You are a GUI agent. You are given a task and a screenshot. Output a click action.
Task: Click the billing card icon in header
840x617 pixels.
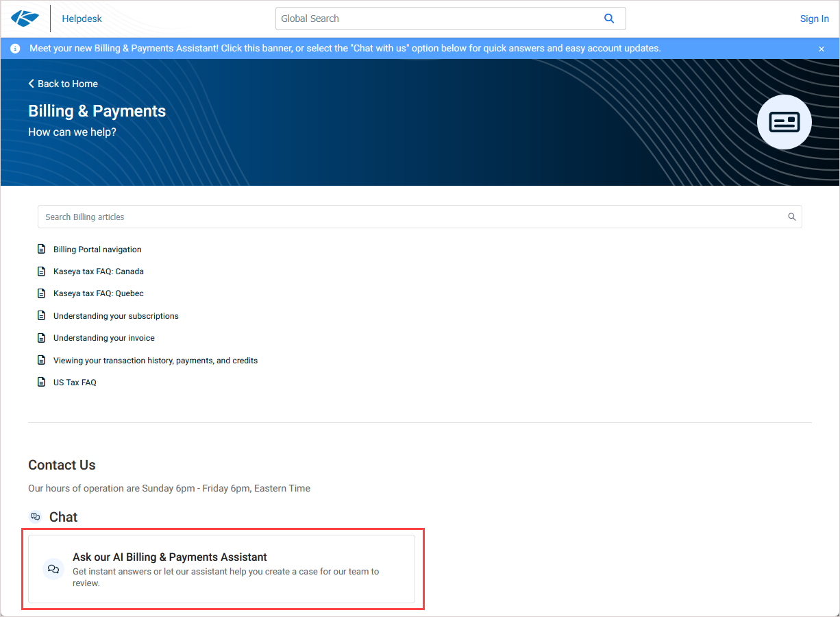coord(784,122)
